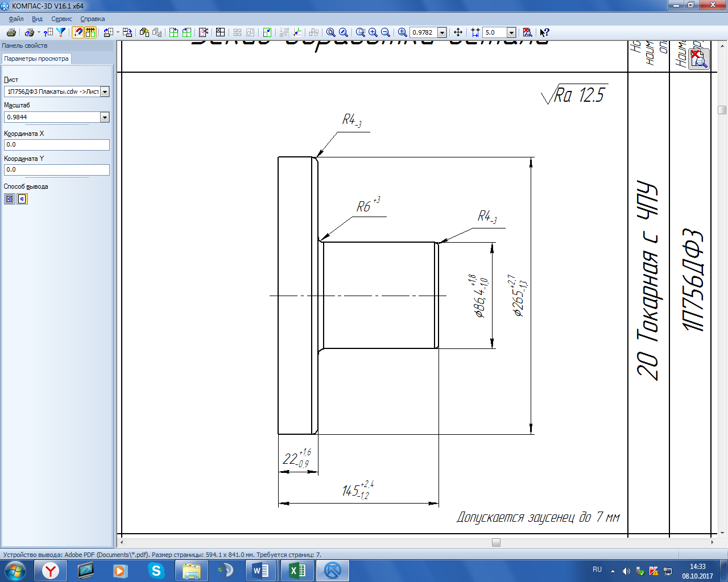Click the volume speaker tray icon
Viewport: 728px width, 582px height.
626,571
